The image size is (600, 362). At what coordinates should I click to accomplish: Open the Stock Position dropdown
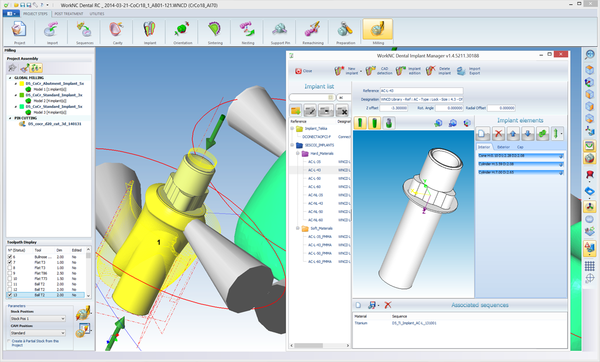pos(38,318)
